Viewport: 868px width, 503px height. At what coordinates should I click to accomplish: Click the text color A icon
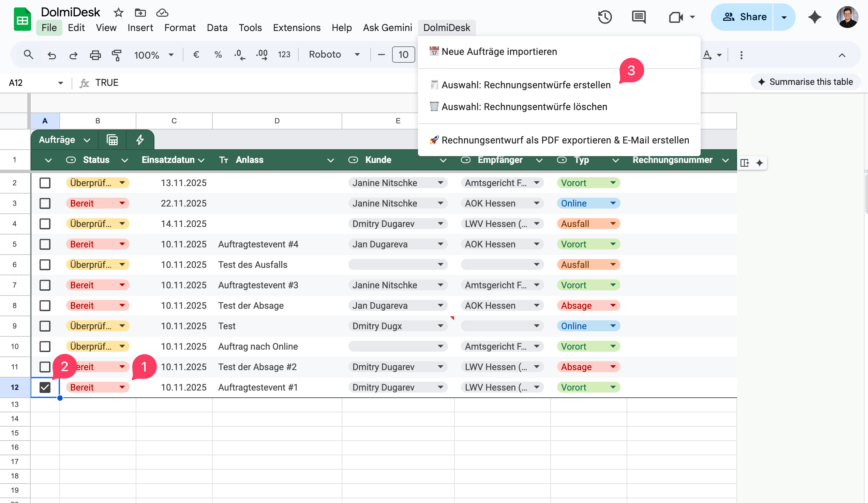pos(707,55)
